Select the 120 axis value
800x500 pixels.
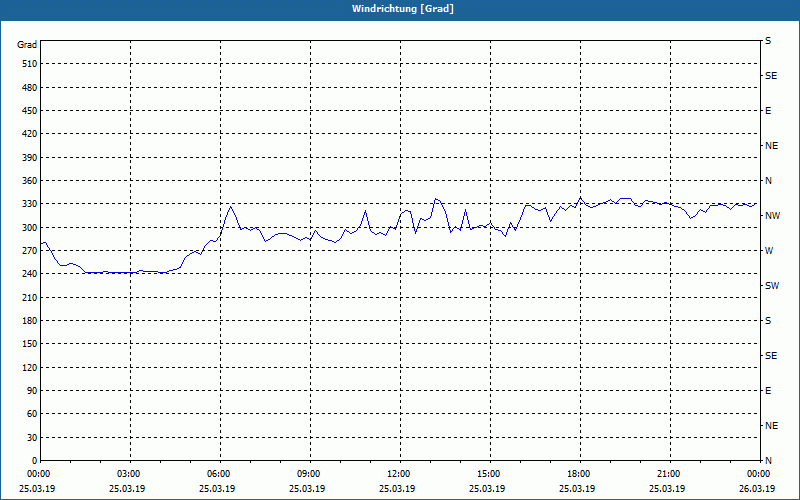click(30, 367)
